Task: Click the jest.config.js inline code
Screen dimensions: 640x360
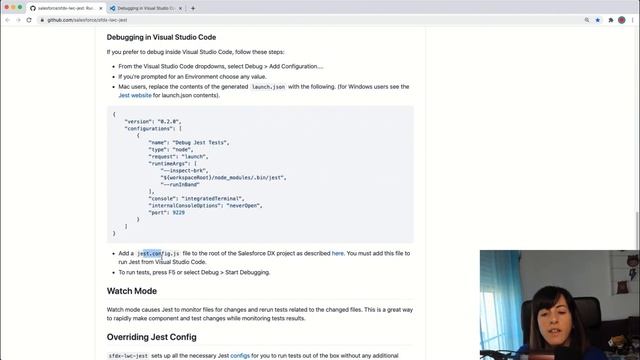Action: click(158, 253)
